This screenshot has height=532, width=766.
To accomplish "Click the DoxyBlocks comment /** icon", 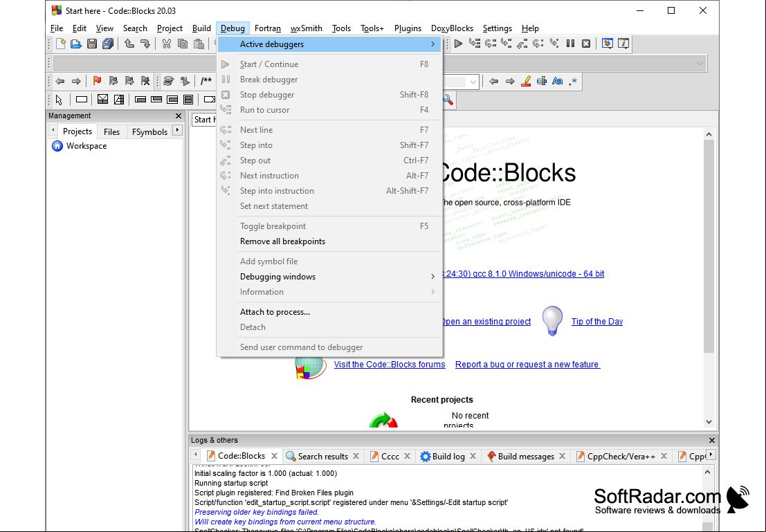I will pos(206,81).
